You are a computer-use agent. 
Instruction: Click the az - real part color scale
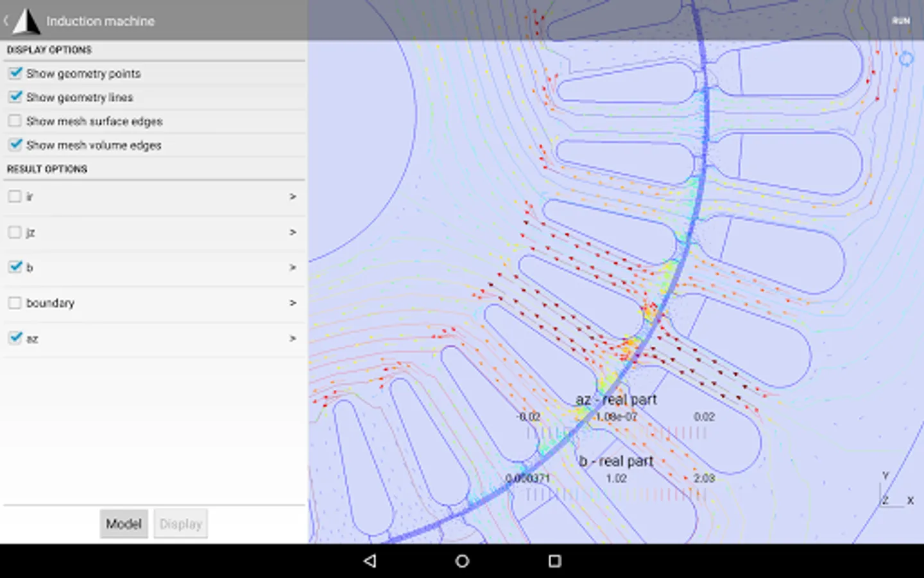click(617, 433)
